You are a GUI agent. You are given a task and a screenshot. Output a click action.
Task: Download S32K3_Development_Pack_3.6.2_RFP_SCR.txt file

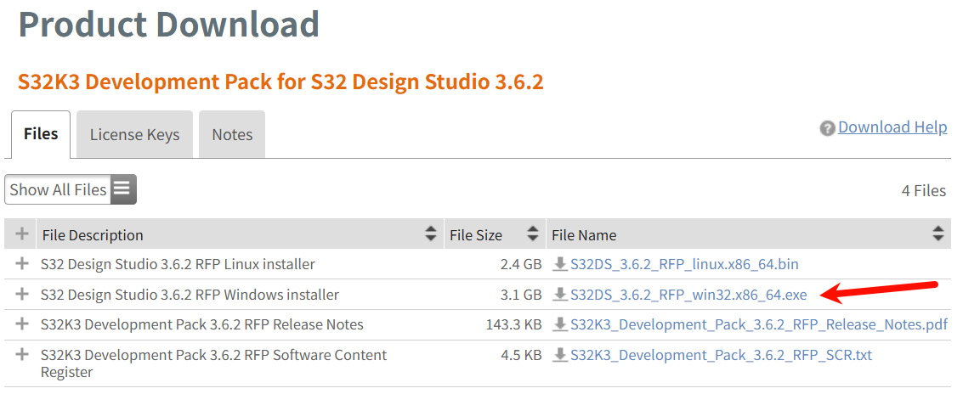pos(721,355)
